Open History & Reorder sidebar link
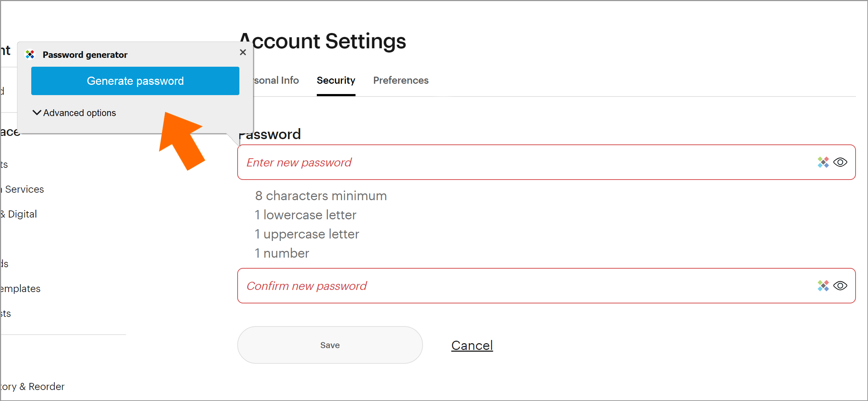 (32, 386)
